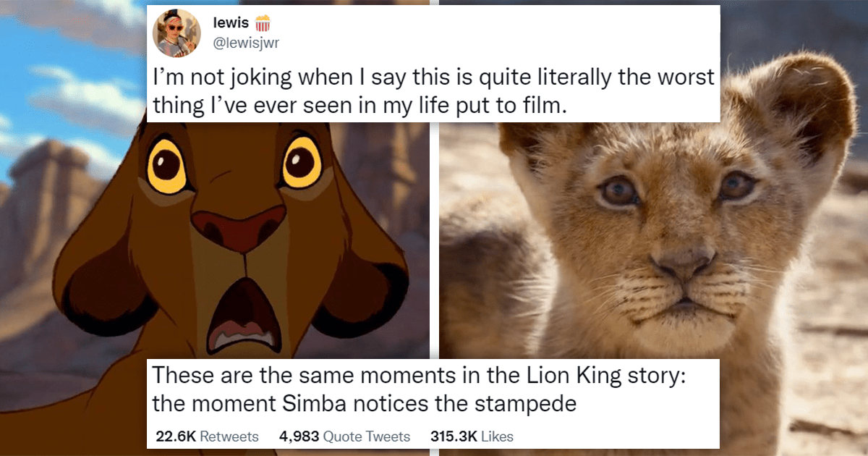Select the "I'm not joking" tweet text
The width and height of the screenshot is (868, 456).
431,89
